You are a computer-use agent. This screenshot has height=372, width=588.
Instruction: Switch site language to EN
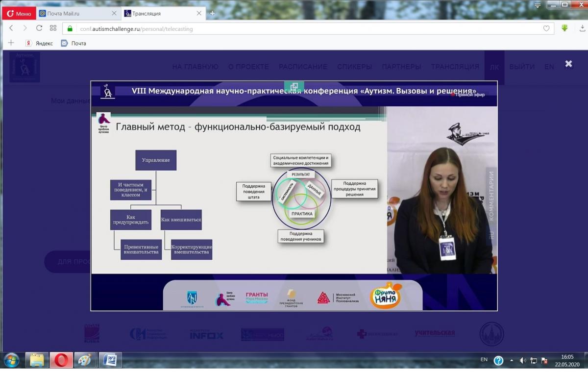(549, 67)
